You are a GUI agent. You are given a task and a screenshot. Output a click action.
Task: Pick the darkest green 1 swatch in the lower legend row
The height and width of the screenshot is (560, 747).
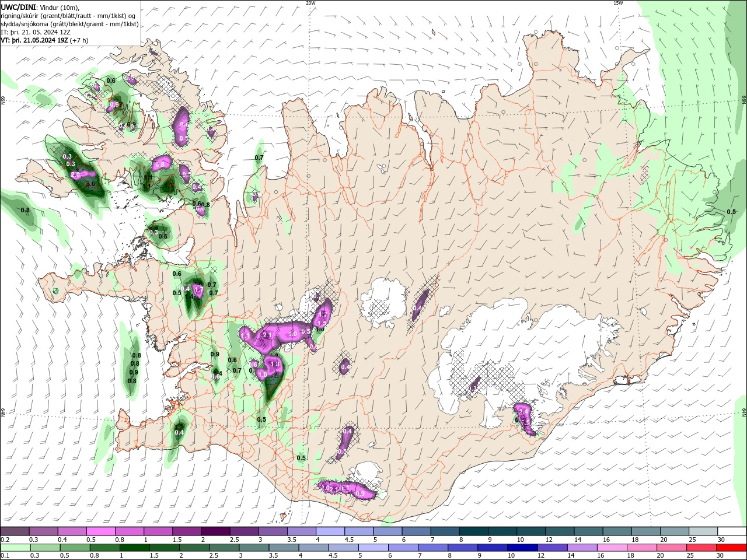click(x=134, y=547)
